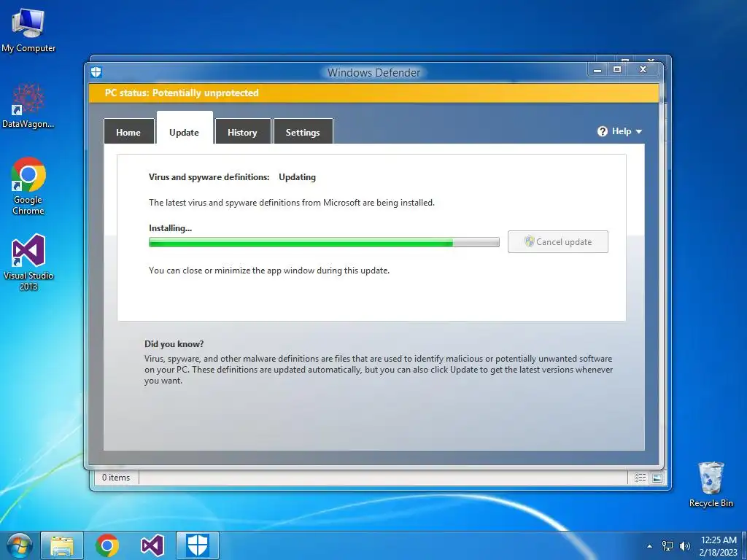Open the taskbar clock and date
747x560 pixels.
(719, 546)
